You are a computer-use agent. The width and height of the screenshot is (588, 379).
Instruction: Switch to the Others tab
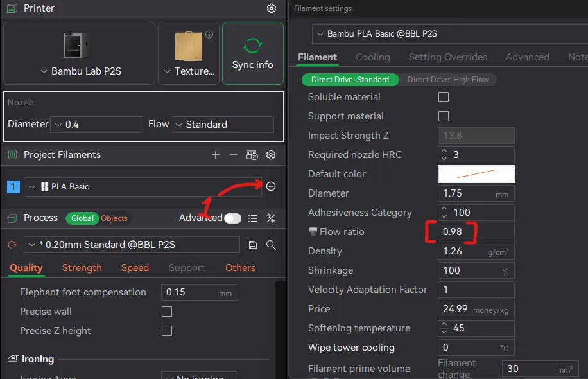240,268
